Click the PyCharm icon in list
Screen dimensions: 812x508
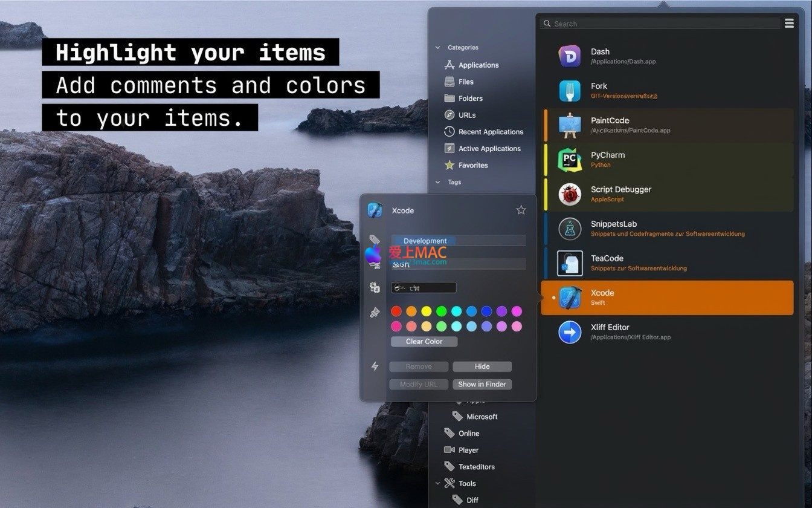click(x=569, y=160)
